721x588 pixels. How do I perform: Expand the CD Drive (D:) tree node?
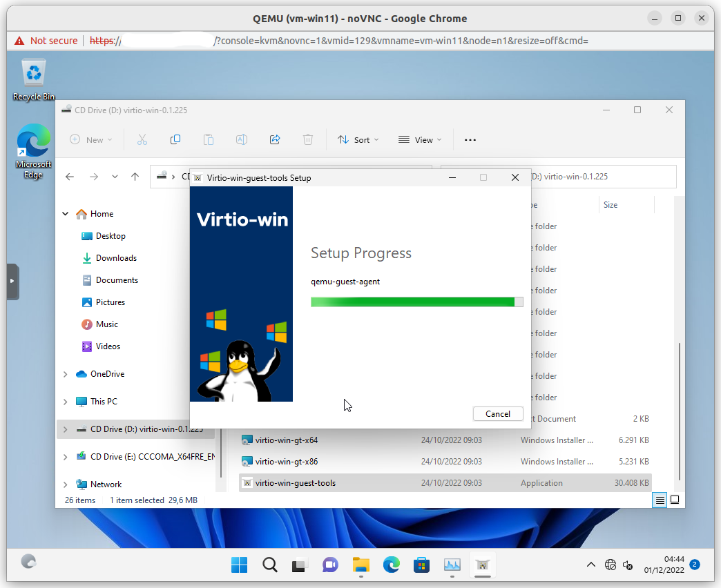(66, 429)
